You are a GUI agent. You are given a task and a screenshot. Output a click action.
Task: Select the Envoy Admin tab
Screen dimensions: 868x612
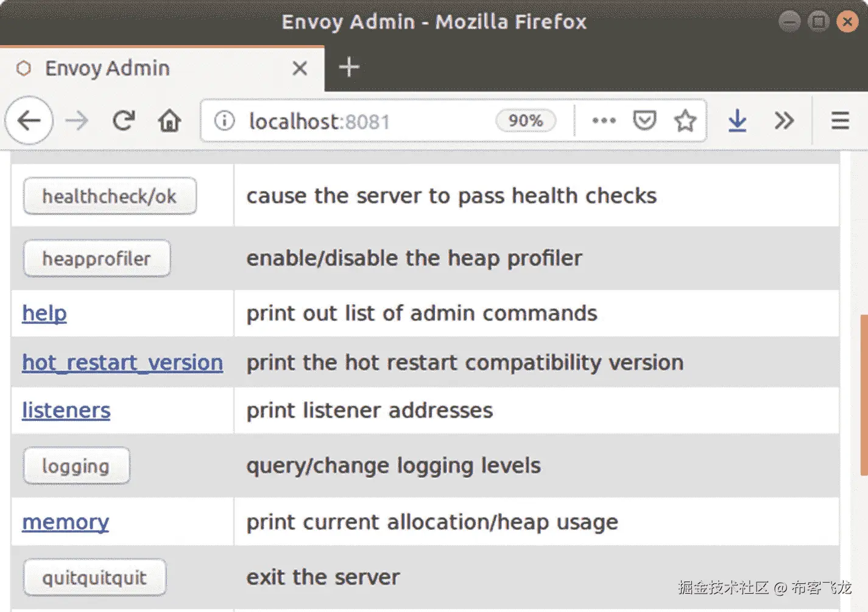[x=162, y=68]
